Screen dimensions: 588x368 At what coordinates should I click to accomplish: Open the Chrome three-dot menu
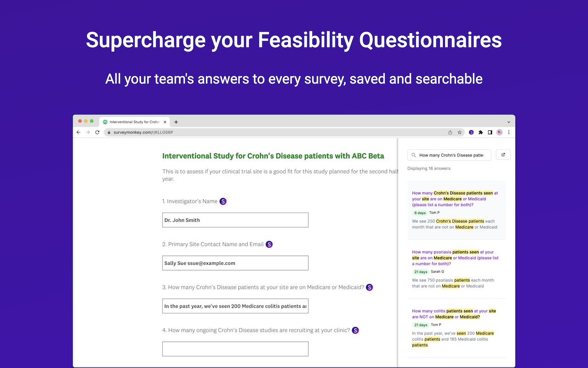coord(509,132)
